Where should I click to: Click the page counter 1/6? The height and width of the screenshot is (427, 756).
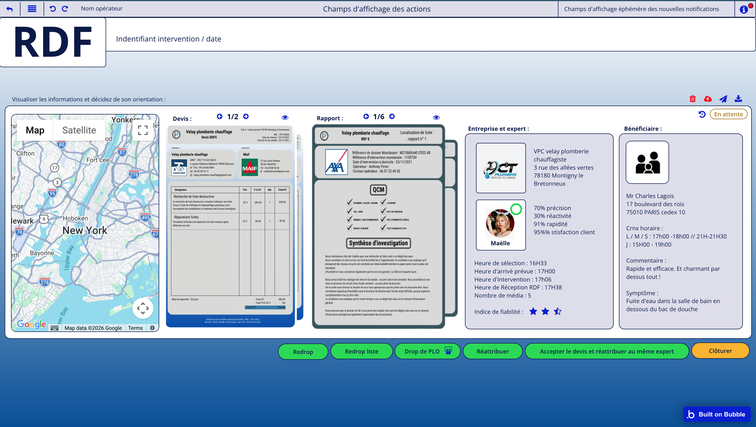point(379,117)
